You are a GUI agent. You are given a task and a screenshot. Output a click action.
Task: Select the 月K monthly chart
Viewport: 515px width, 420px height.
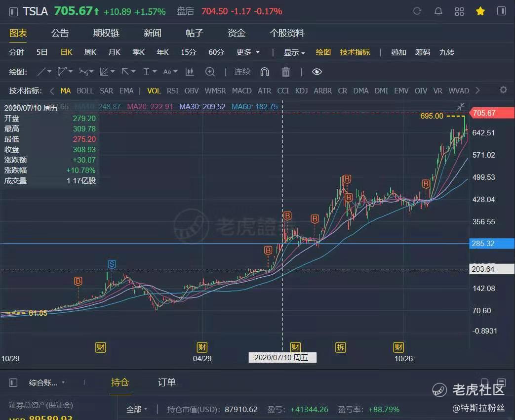coord(114,52)
